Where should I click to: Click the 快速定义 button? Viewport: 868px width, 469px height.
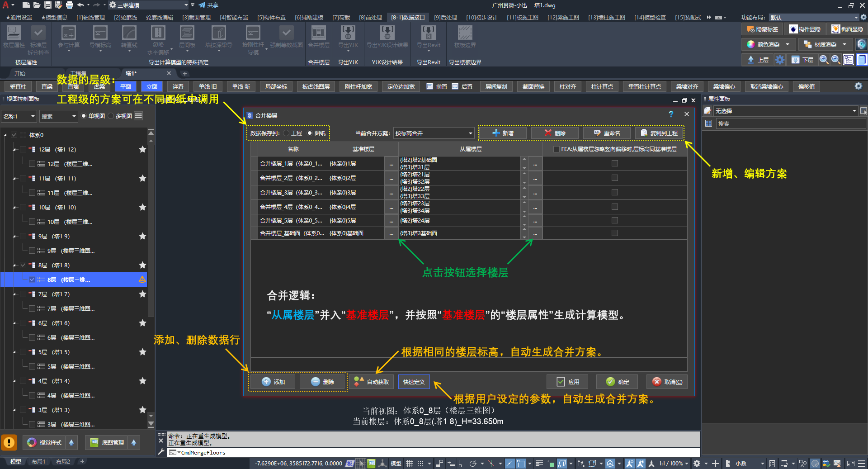point(414,382)
